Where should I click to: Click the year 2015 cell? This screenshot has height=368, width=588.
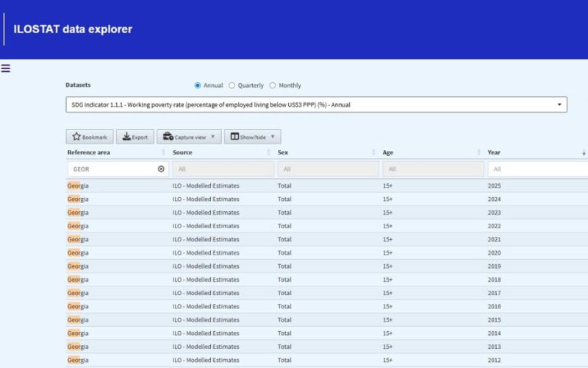(x=494, y=319)
